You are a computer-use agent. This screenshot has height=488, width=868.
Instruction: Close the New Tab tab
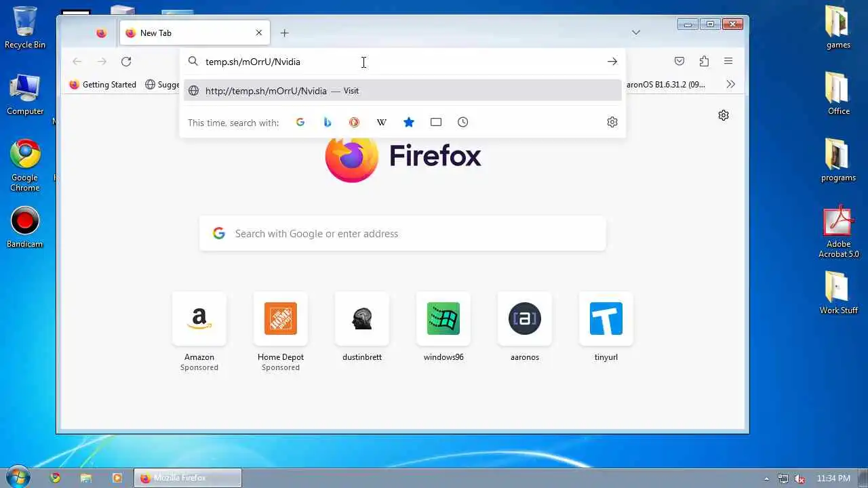pos(259,33)
